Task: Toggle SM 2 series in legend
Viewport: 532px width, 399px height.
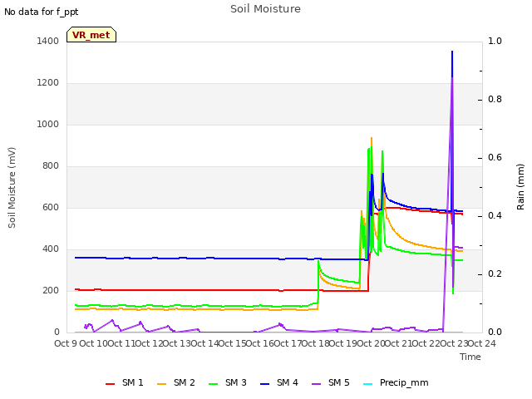Action: tap(176, 382)
